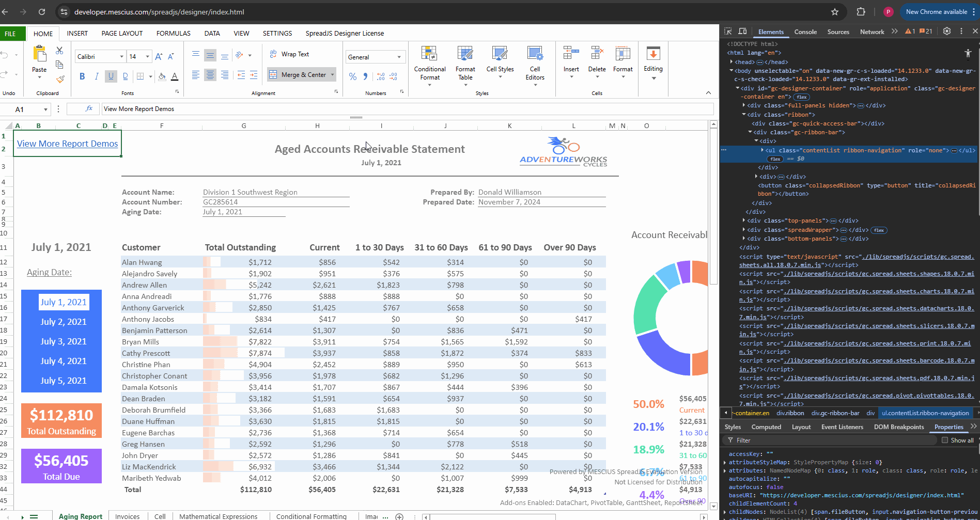
Task: Decrease font size with the small A icon
Action: pos(171,56)
